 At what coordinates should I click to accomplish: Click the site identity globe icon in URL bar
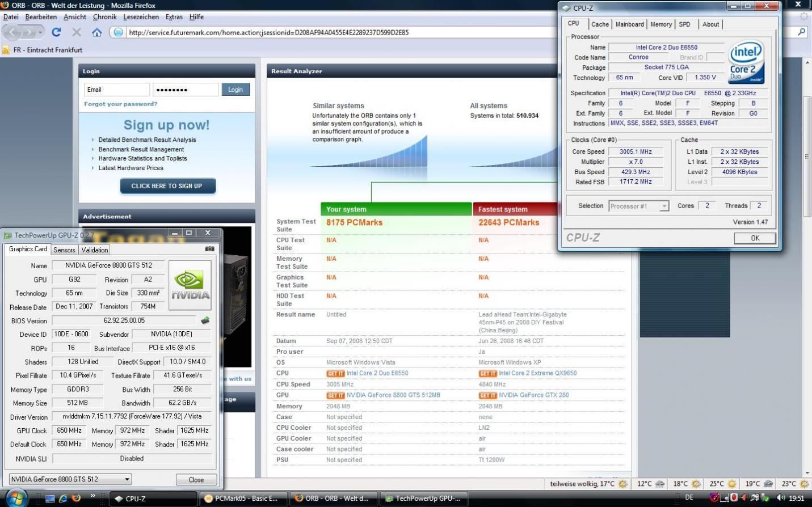click(118, 32)
